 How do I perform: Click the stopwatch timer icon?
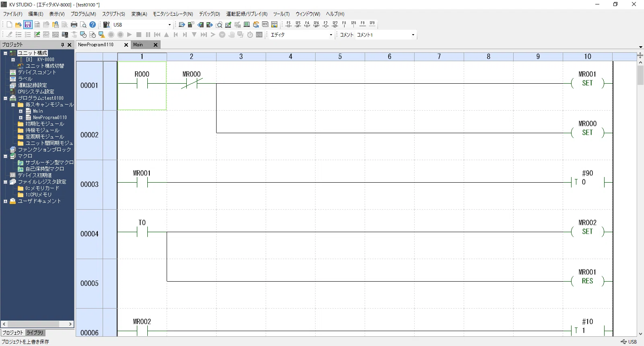click(x=250, y=35)
